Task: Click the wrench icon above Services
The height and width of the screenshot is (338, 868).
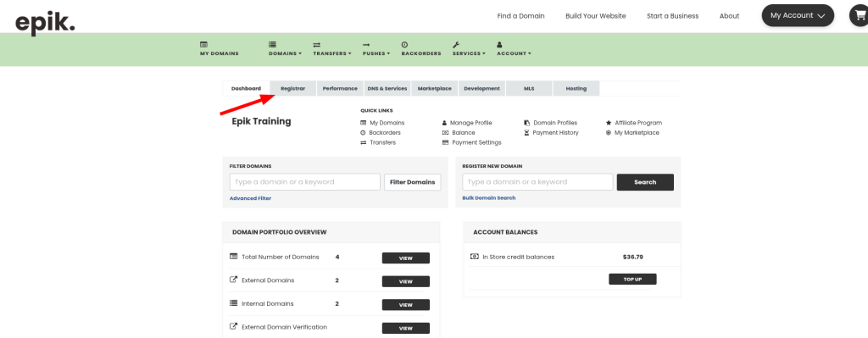Action: 455,44
